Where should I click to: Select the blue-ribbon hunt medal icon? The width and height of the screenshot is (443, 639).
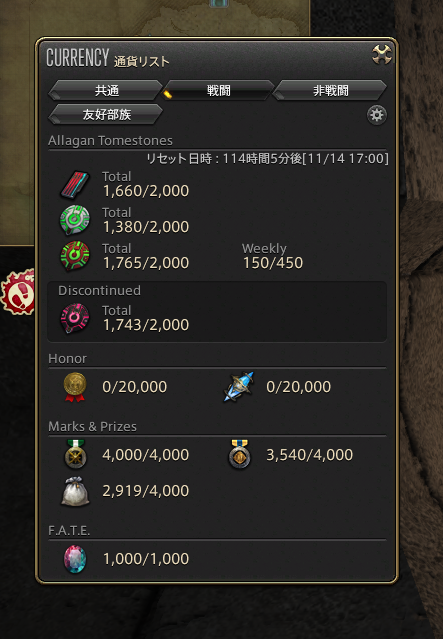point(239,454)
